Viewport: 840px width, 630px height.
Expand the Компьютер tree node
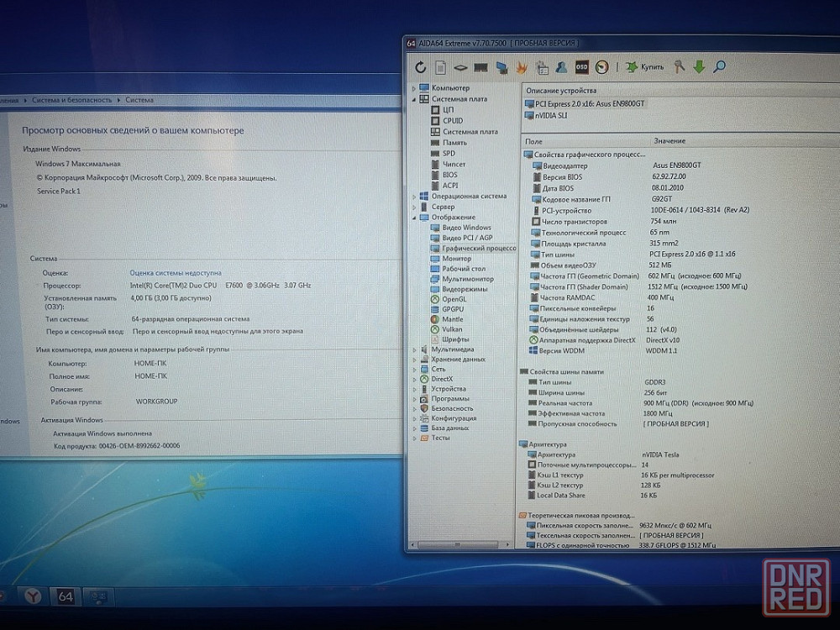pos(414,88)
